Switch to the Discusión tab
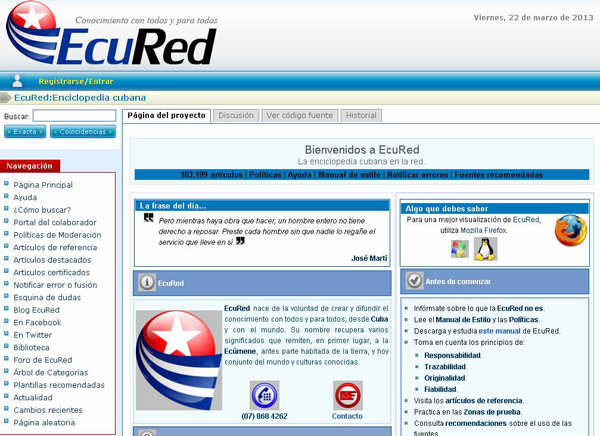 (236, 116)
